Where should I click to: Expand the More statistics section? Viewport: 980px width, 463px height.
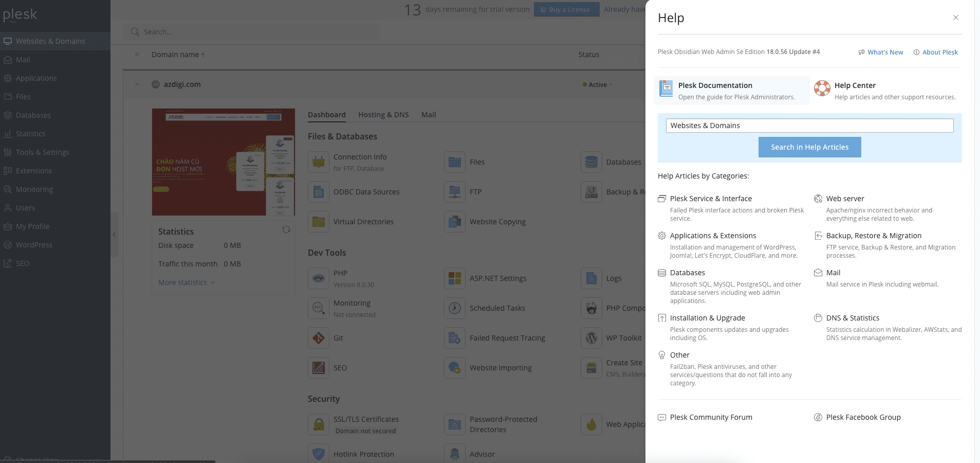[x=186, y=282]
